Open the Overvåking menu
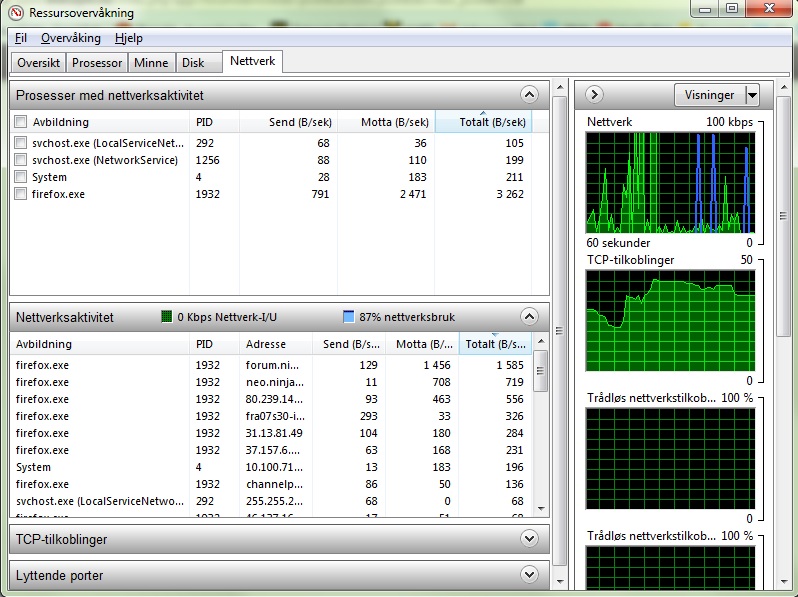The height and width of the screenshot is (597, 798). coord(71,38)
